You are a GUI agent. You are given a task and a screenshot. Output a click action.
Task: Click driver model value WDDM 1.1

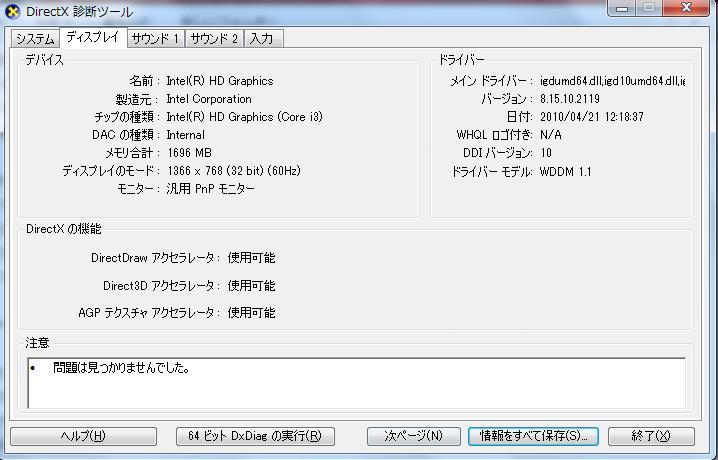[x=566, y=172]
